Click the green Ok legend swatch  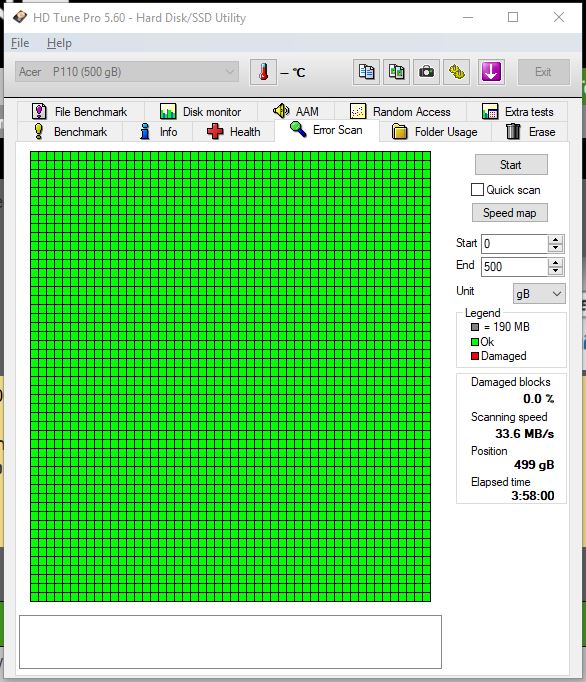pyautogui.click(x=475, y=342)
